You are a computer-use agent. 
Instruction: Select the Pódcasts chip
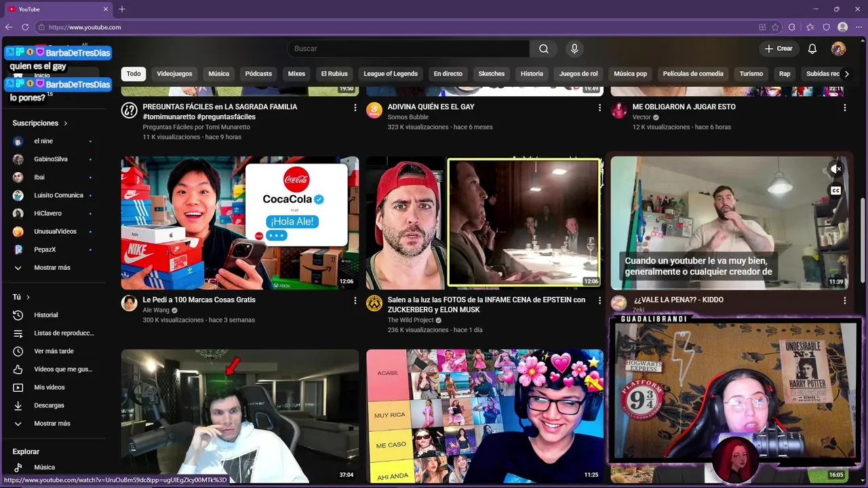pyautogui.click(x=258, y=74)
